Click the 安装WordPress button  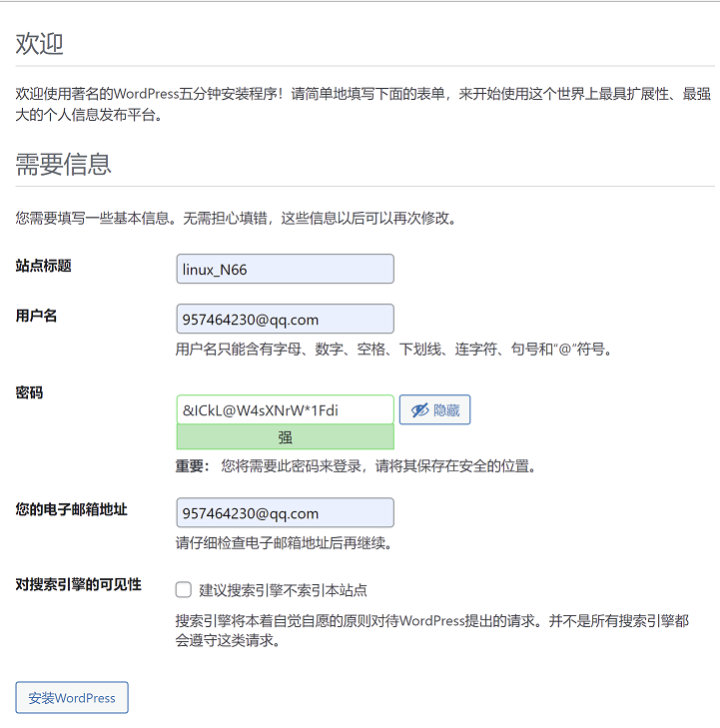pyautogui.click(x=72, y=698)
